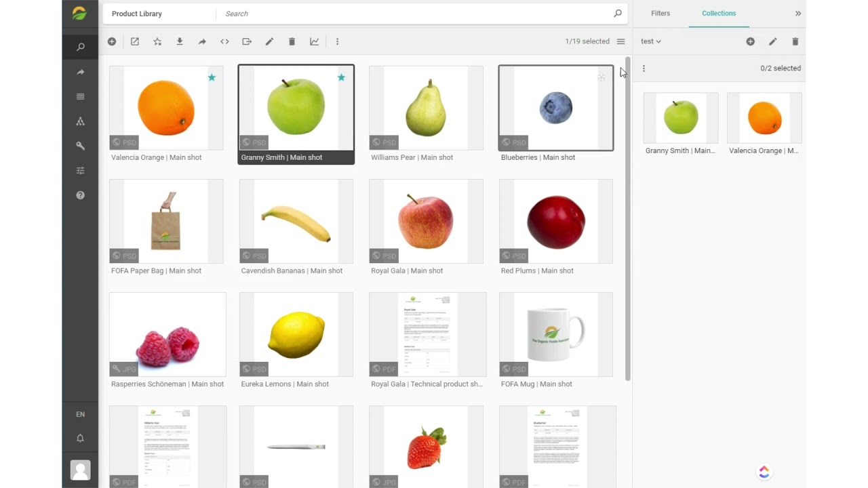Click the 'Williams Pear | Main shot' label
Viewport: 868px width, 488px height.
point(412,157)
